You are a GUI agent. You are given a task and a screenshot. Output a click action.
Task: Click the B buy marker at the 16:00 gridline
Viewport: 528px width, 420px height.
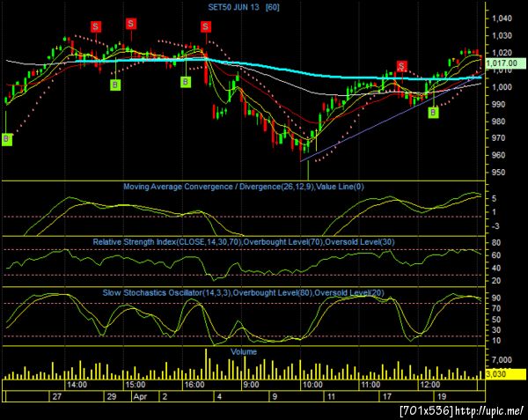186,82
